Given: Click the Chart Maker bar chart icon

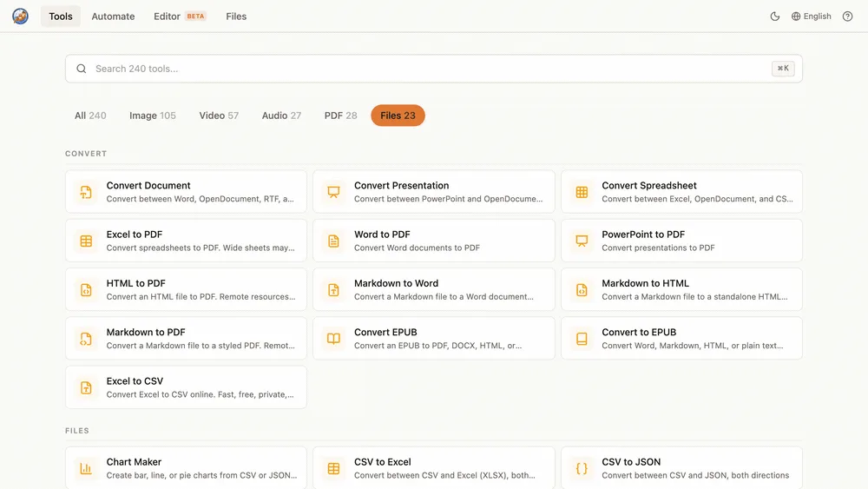Looking at the screenshot, I should 86,468.
